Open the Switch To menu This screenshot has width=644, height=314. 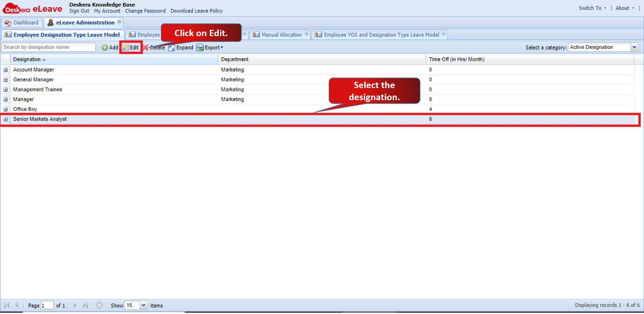[592, 8]
